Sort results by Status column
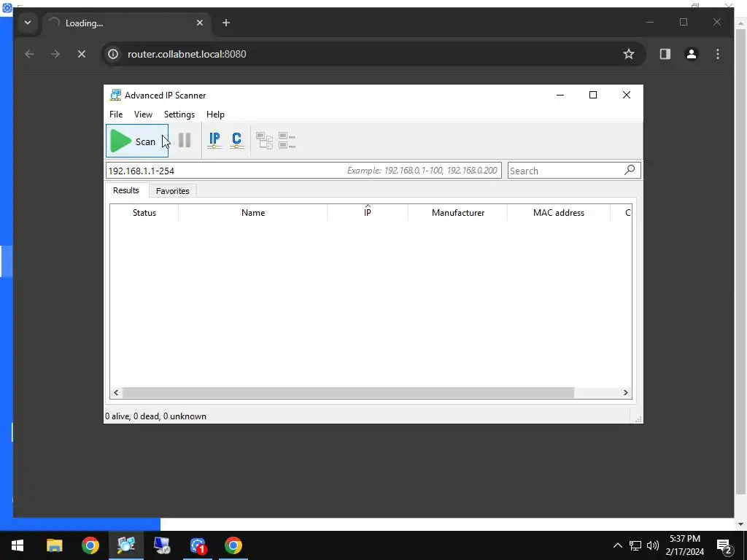The width and height of the screenshot is (747, 560). pos(144,213)
